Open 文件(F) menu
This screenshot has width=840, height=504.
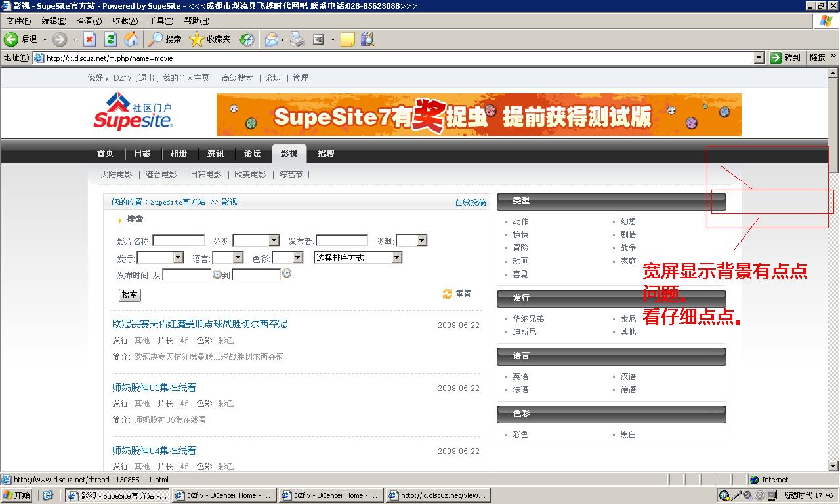click(x=18, y=21)
